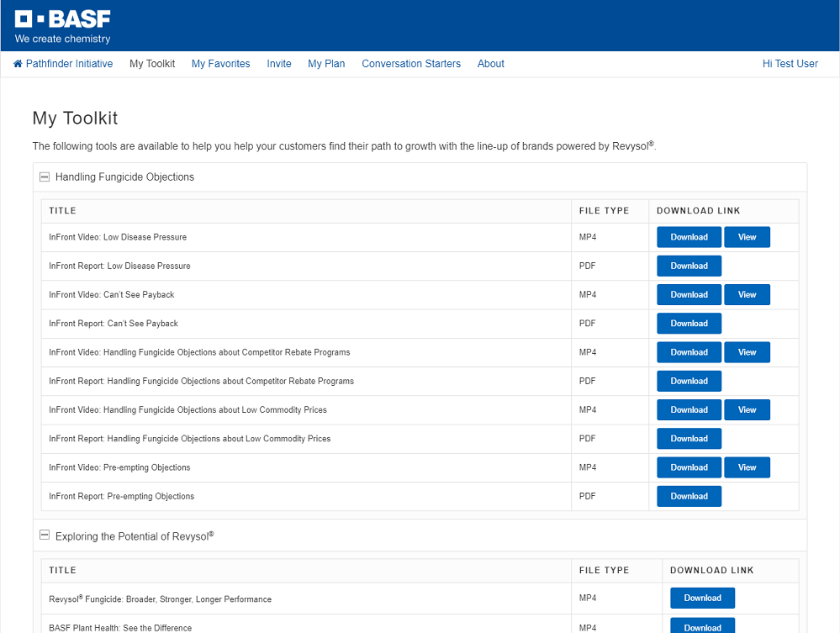Click DOWNLOAD LINK header in first table
This screenshot has height=633, width=840.
pyautogui.click(x=698, y=211)
